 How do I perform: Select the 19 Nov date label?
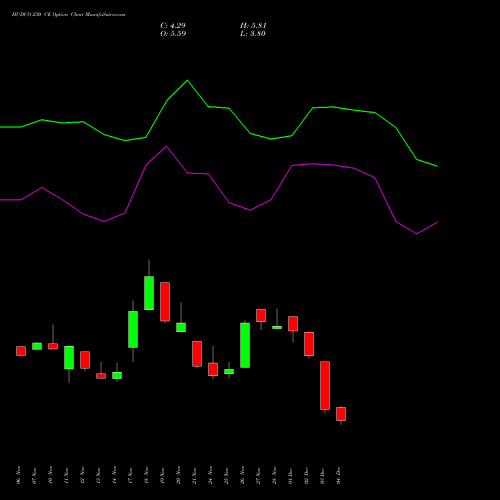(162, 475)
